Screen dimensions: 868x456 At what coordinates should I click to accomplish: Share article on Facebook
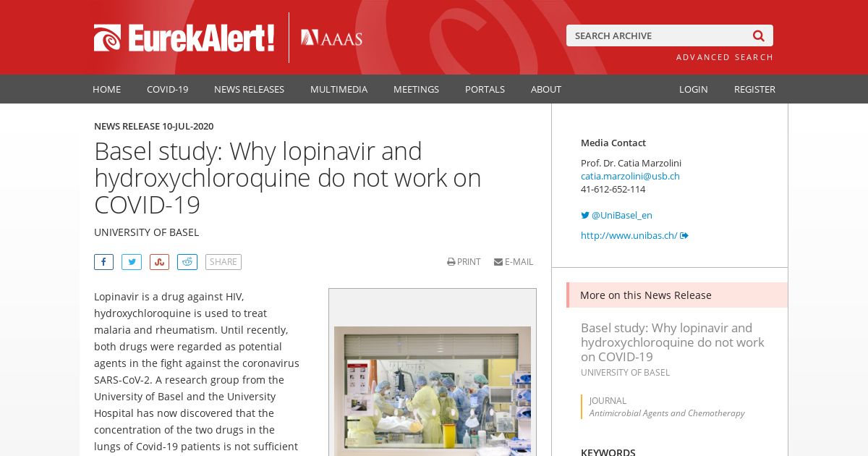103,262
